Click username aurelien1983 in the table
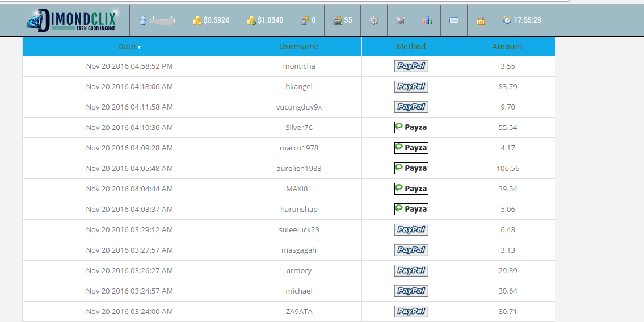644x322 pixels. click(x=299, y=169)
